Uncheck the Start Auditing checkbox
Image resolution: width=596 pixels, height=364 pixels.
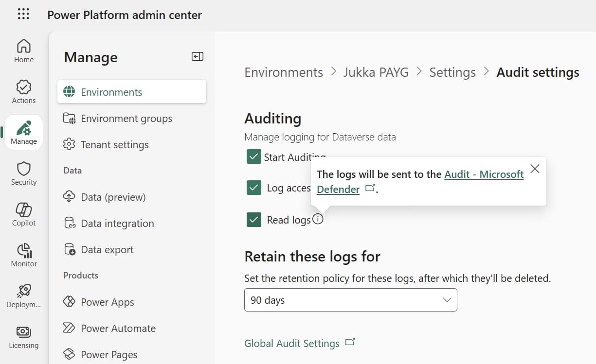pos(254,157)
